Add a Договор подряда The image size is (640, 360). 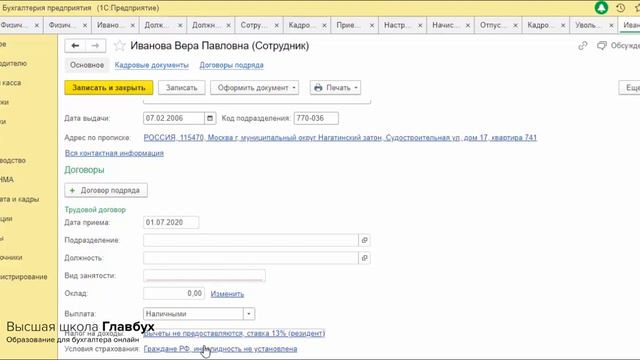[x=106, y=191]
